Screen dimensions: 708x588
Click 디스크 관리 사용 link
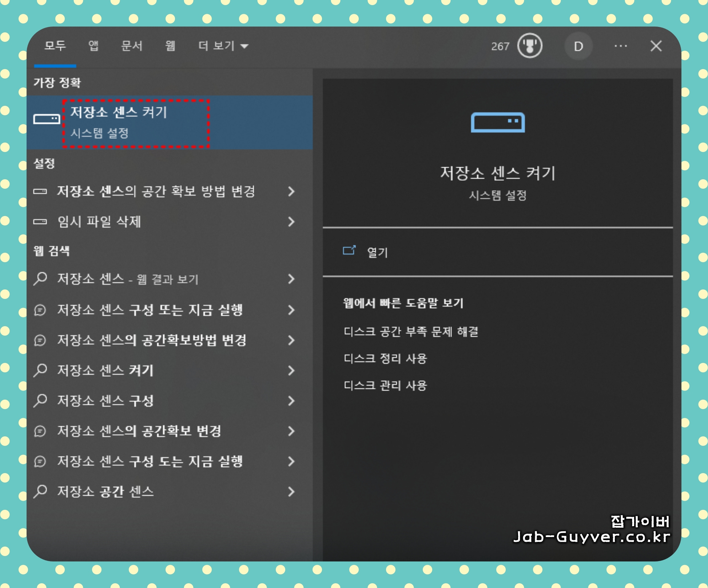pyautogui.click(x=385, y=385)
